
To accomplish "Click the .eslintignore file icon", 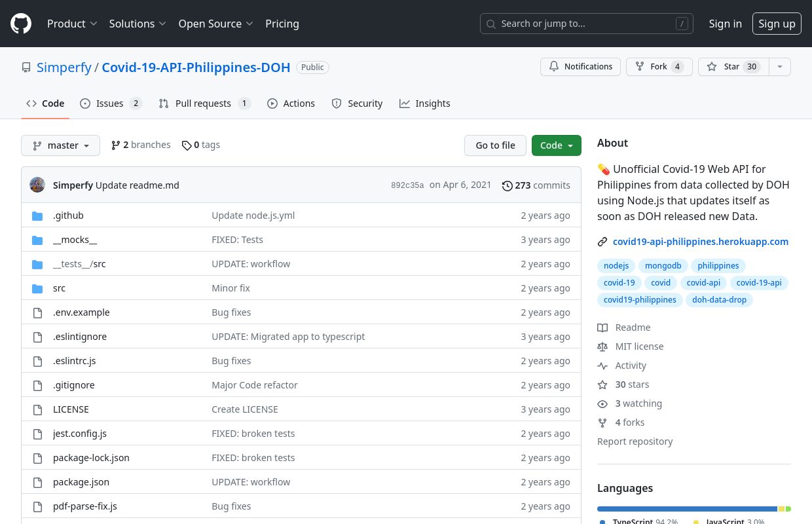I will (37, 337).
